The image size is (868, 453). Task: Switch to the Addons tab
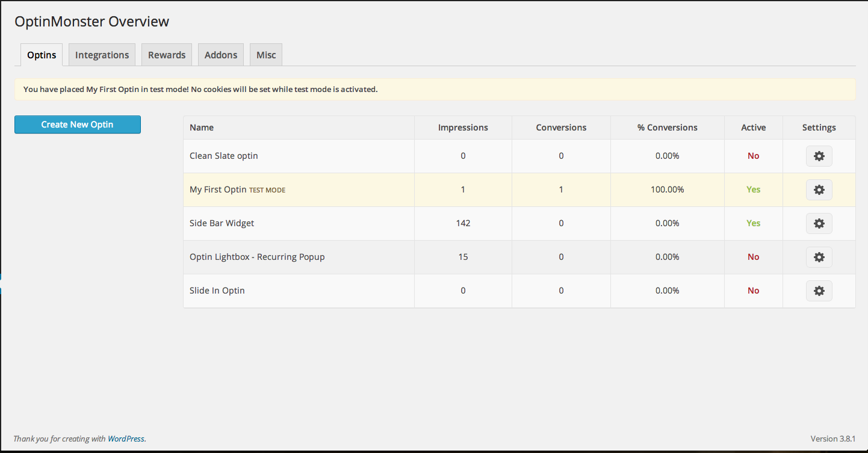(220, 54)
